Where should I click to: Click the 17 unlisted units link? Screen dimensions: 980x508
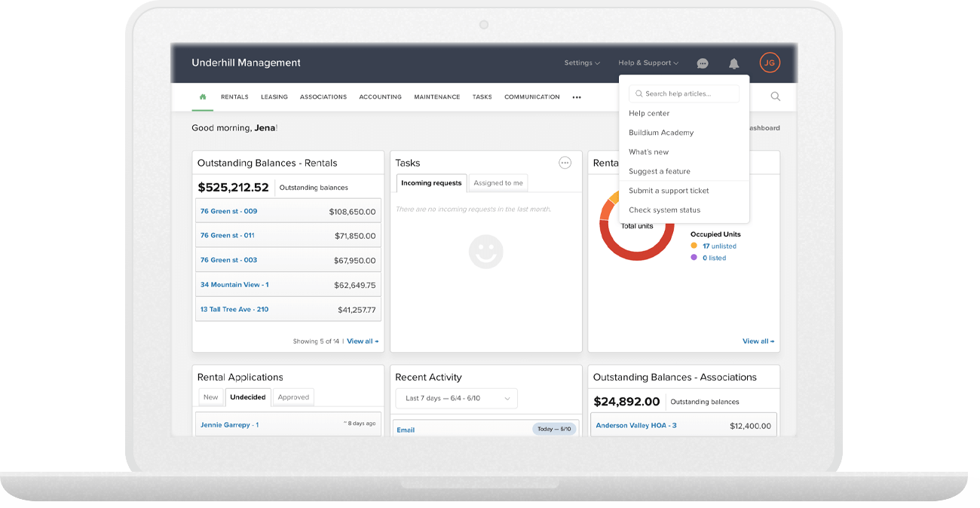(719, 246)
